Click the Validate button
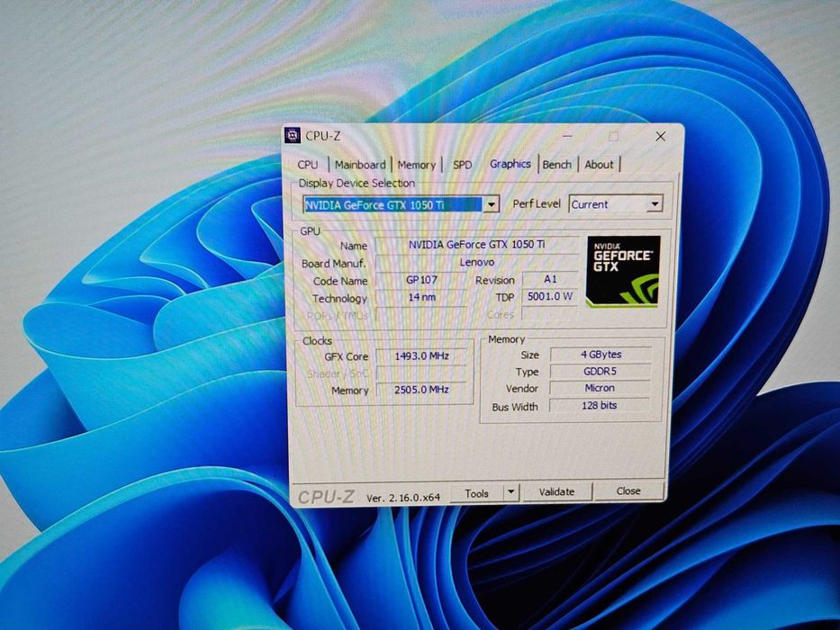840x630 pixels. point(556,491)
